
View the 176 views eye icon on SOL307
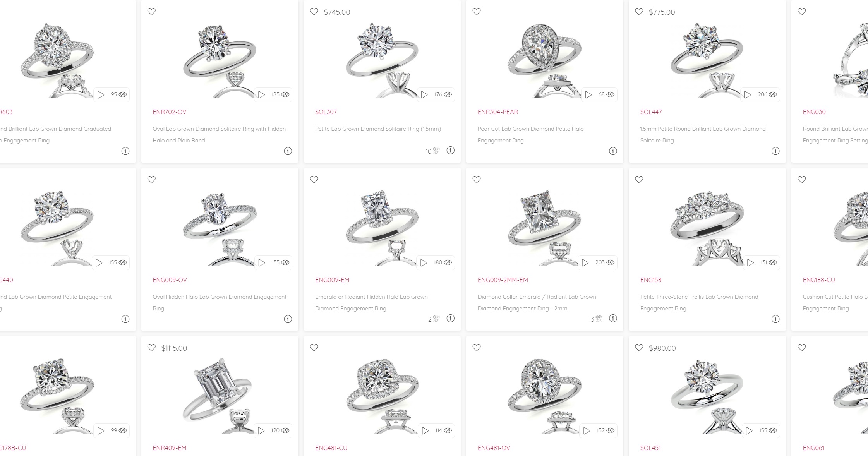coord(448,94)
